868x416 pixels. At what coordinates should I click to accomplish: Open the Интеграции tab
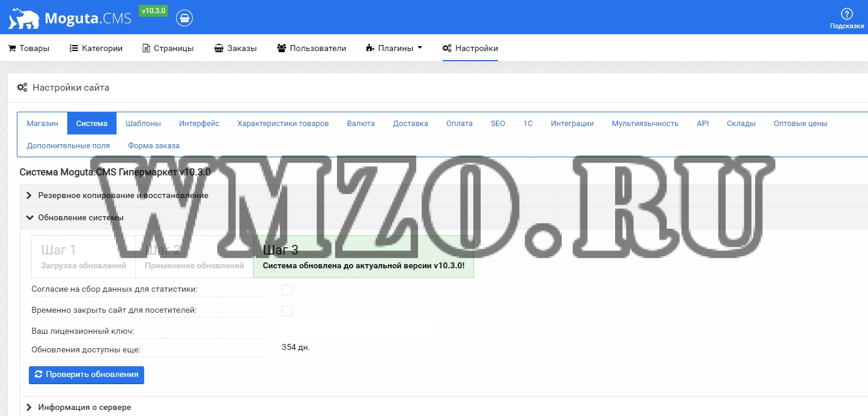(x=572, y=123)
